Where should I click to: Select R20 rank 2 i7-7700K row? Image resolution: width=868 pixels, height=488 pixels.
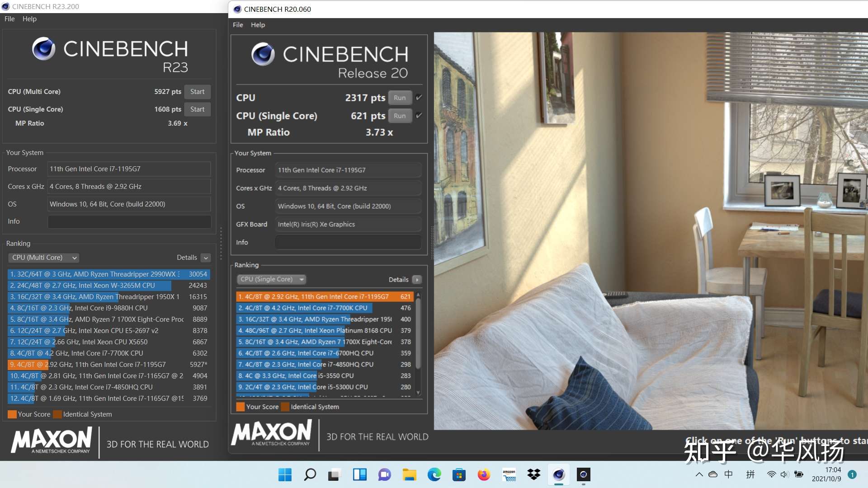(325, 308)
